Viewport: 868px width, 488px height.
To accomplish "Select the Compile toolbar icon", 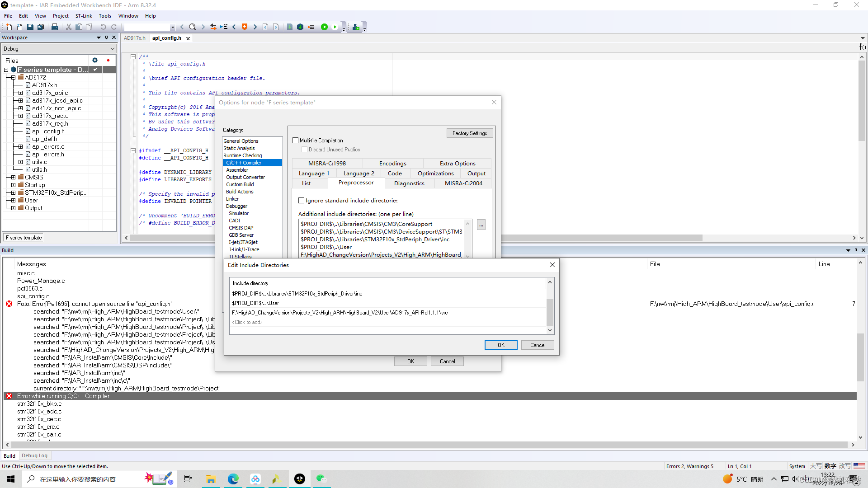I will tap(289, 27).
